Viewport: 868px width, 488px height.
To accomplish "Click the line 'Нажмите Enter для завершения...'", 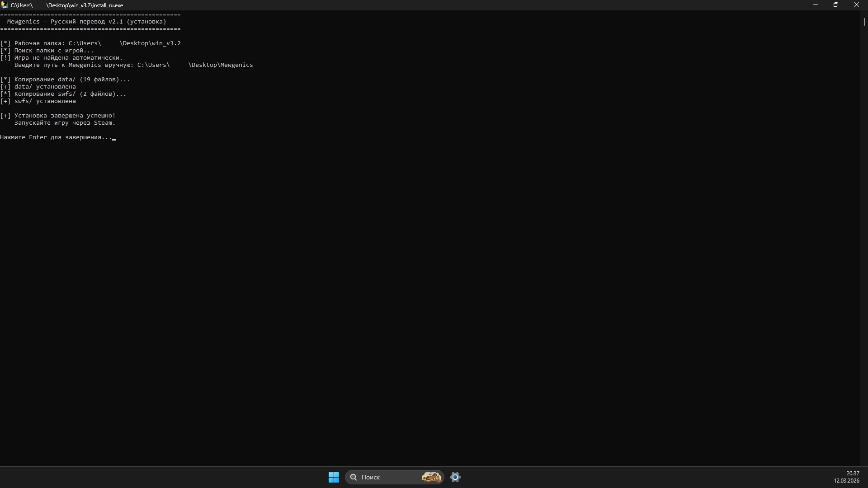I will 56,137.
